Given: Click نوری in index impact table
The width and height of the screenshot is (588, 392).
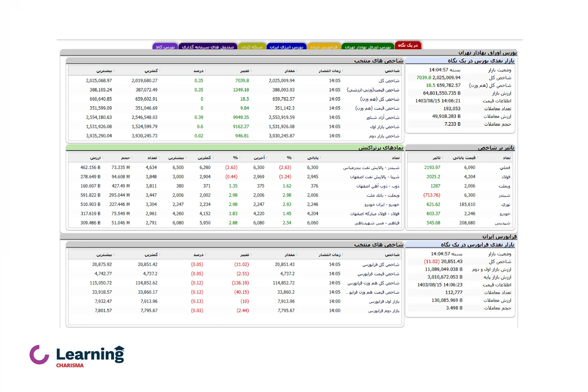Looking at the screenshot, I should [x=506, y=205].
